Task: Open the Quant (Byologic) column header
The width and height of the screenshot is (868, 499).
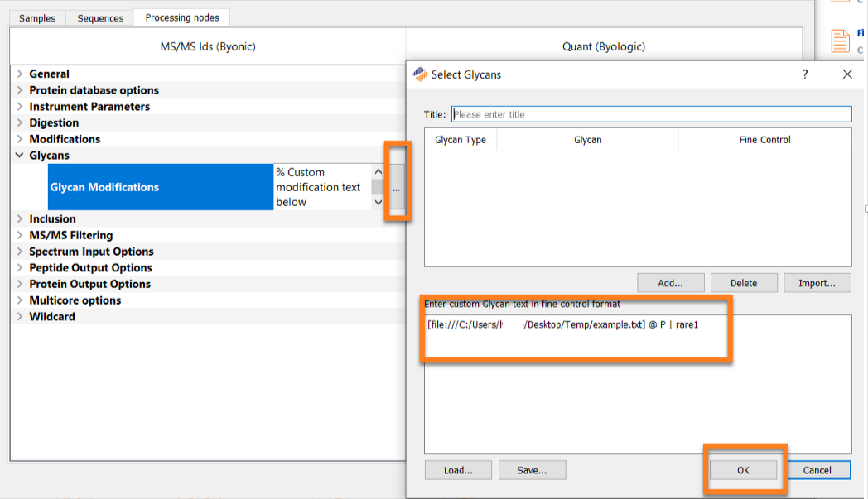Action: 604,46
